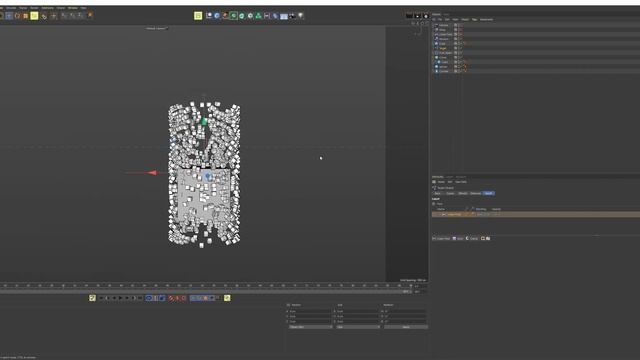The image size is (640, 360).
Task: Toggle the X axis lock icon
Action: coord(64,16)
